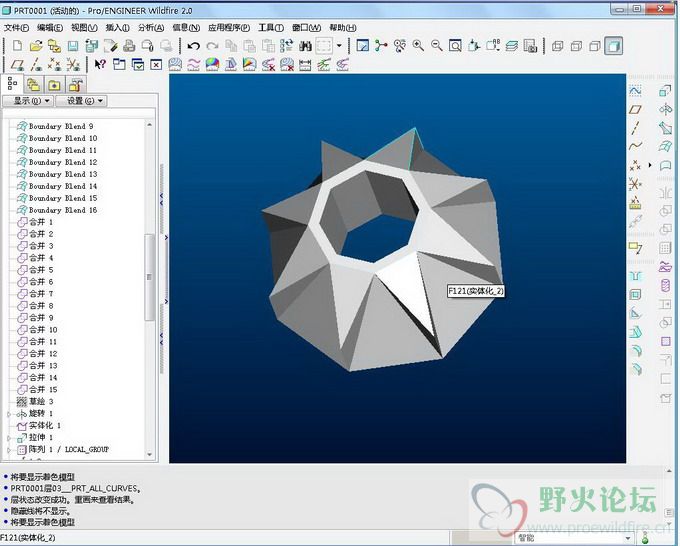The height and width of the screenshot is (546, 680).
Task: Click the Close Window toolbar icon
Action: (x=156, y=65)
